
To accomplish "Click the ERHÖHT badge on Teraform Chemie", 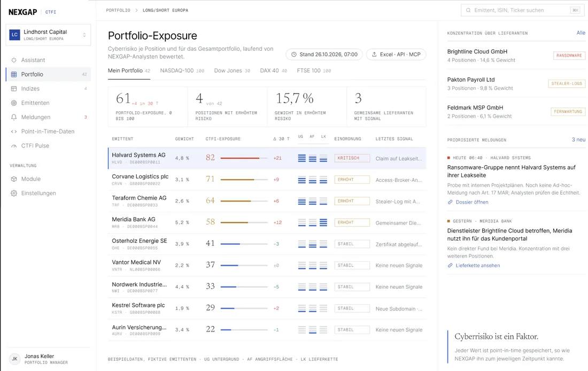I will click(352, 201).
